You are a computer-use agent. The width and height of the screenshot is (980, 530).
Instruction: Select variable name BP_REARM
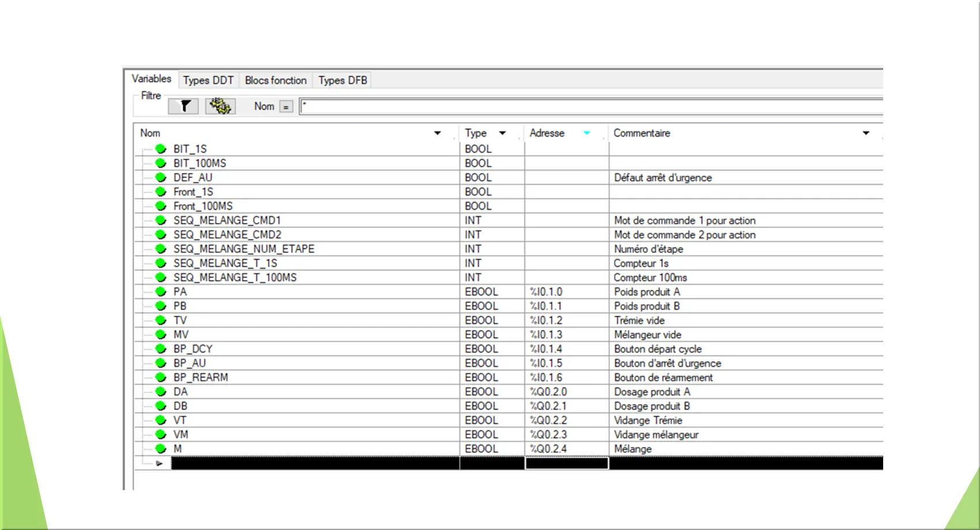pyautogui.click(x=201, y=377)
